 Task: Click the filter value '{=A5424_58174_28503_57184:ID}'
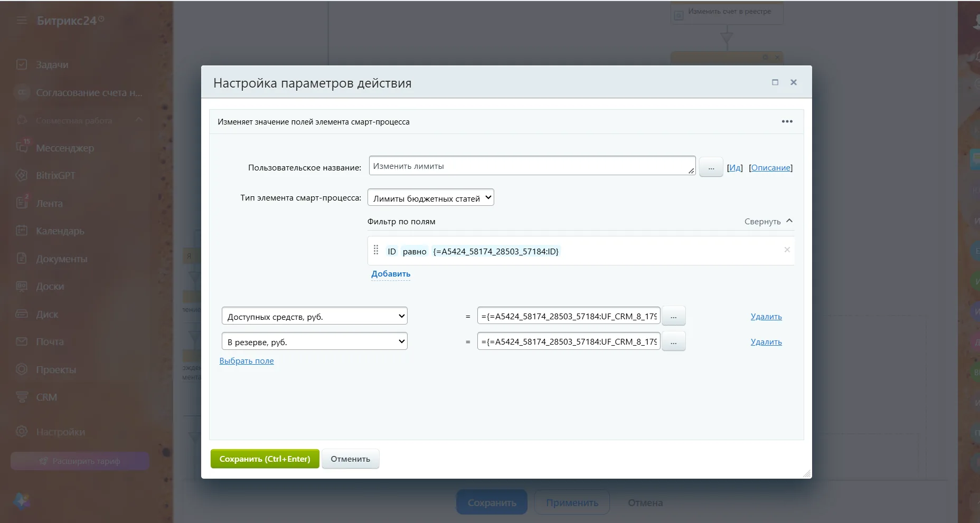(x=496, y=251)
